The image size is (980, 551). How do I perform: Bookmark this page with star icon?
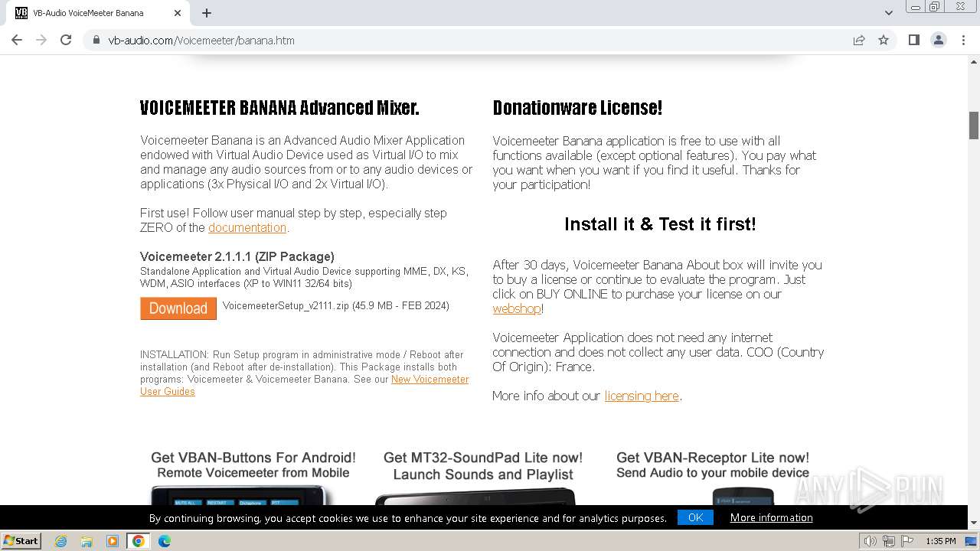tap(884, 41)
